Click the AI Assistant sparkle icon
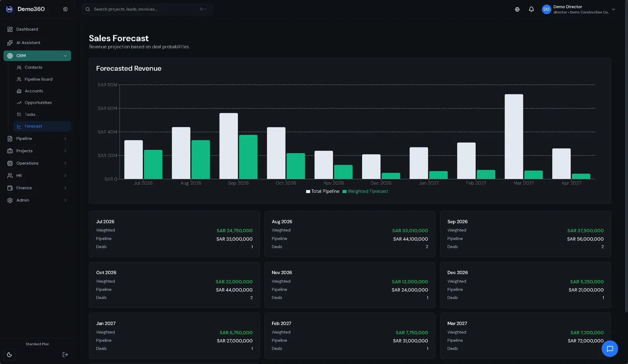The width and height of the screenshot is (628, 364). [10, 43]
